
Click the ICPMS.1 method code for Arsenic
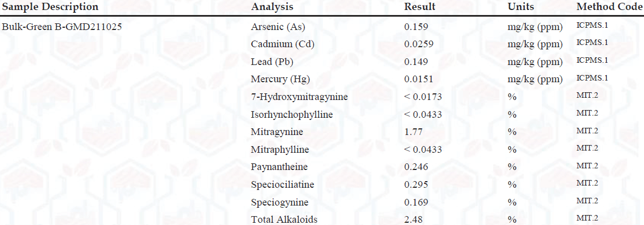pyautogui.click(x=592, y=25)
